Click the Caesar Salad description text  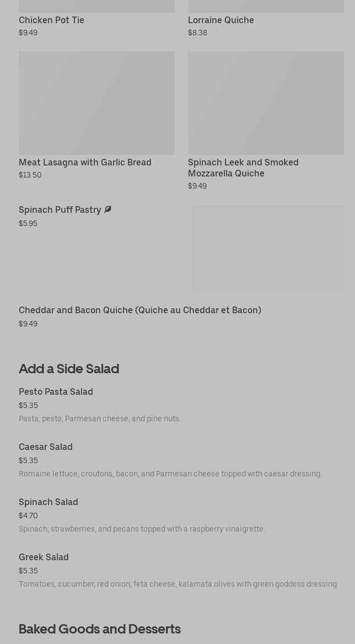(170, 474)
